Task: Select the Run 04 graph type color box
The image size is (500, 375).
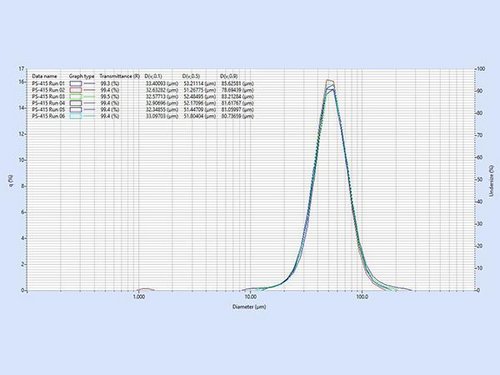Action: (x=76, y=103)
